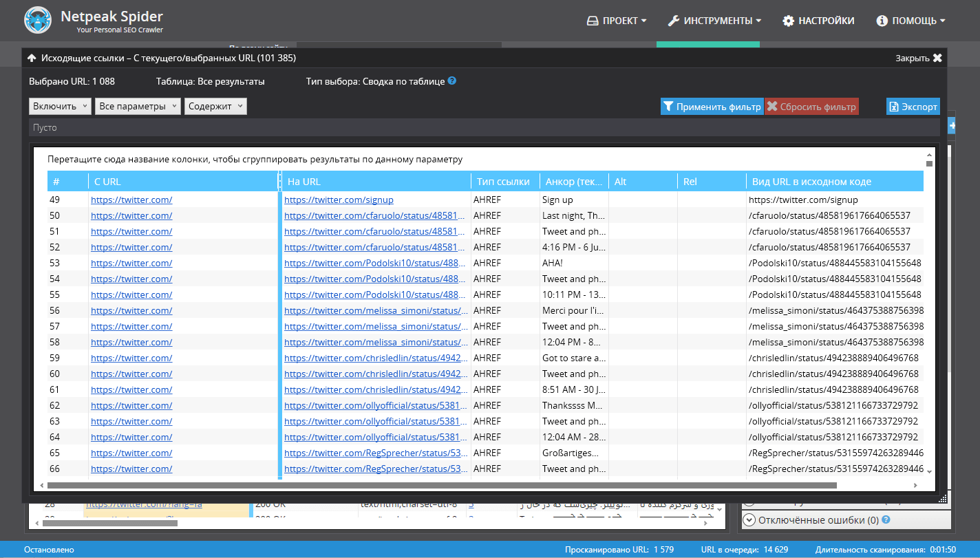Click the red X on Сбросить фильтр

pyautogui.click(x=772, y=107)
